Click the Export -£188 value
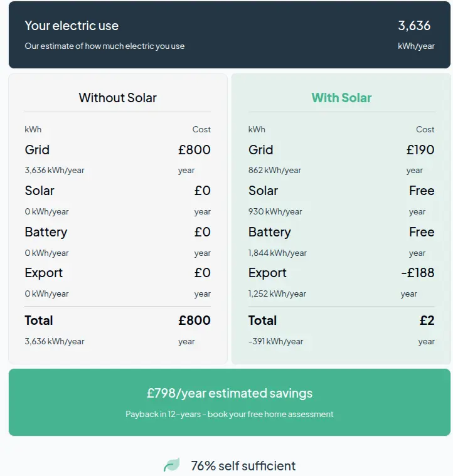The image size is (453, 476). (x=417, y=273)
